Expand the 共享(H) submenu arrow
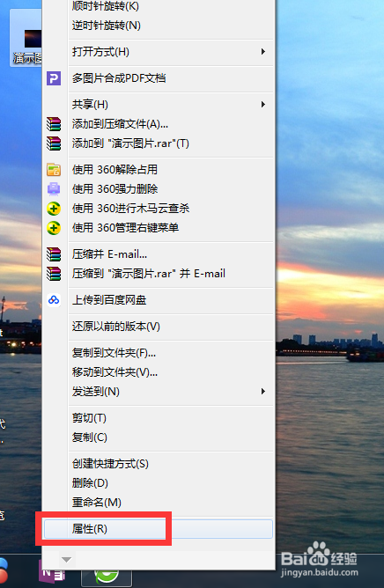 coord(263,104)
